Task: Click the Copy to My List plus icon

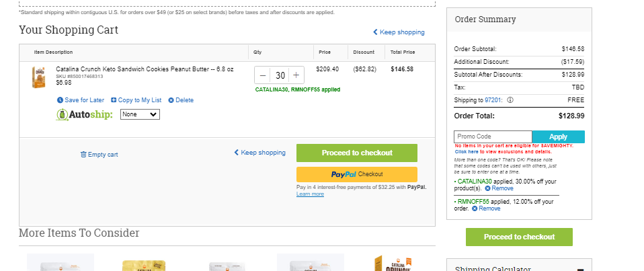Action: (114, 100)
